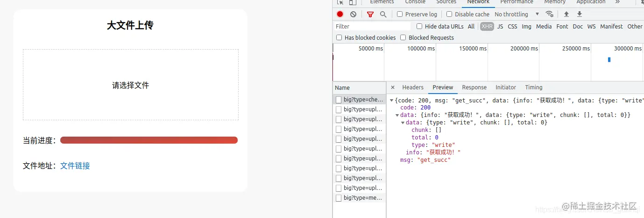Open the 文件链接 file link

click(75, 166)
